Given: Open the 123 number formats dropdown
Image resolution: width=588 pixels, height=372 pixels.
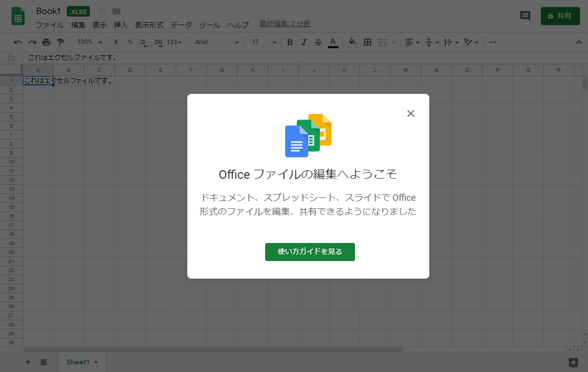Looking at the screenshot, I should (174, 42).
